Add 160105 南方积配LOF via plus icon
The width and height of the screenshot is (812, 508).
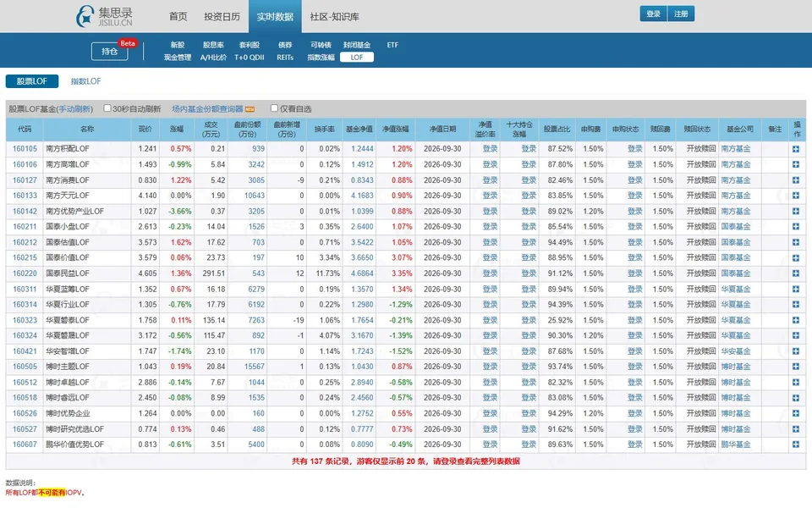(796, 149)
